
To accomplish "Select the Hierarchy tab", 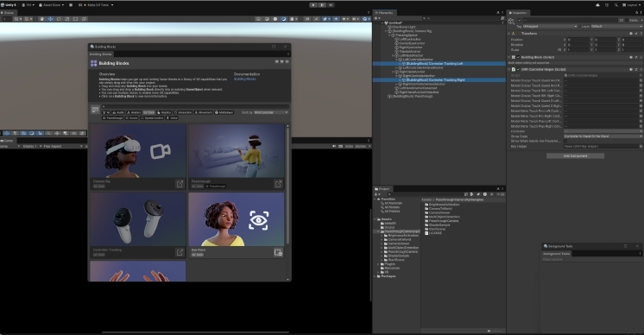I will (384, 13).
